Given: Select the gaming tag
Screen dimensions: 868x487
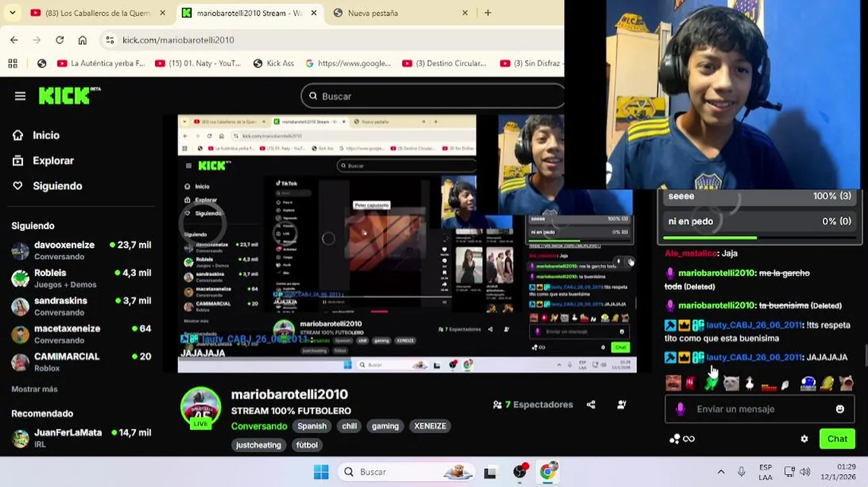Looking at the screenshot, I should click(x=385, y=426).
